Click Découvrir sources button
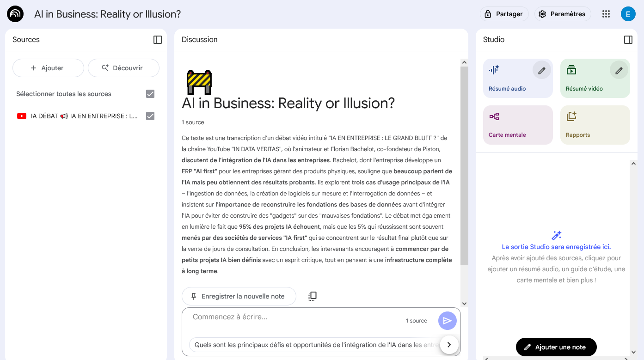The width and height of the screenshot is (644, 360). pos(123,68)
